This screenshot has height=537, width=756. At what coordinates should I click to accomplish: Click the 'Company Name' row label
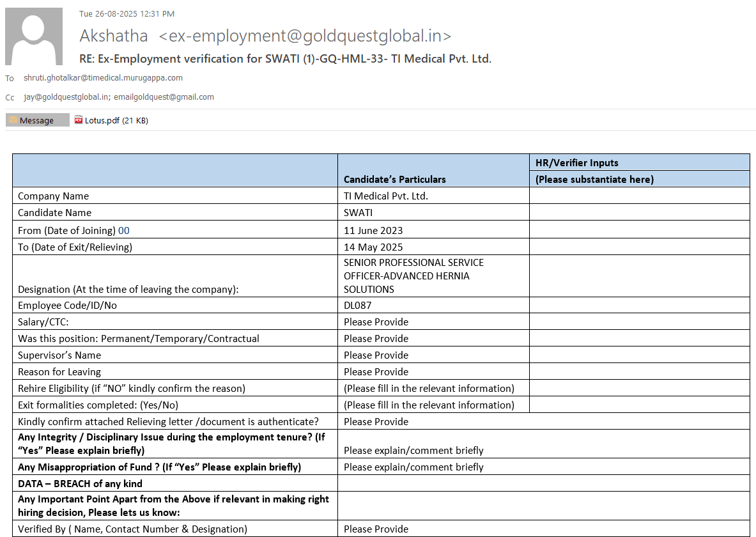pyautogui.click(x=54, y=196)
